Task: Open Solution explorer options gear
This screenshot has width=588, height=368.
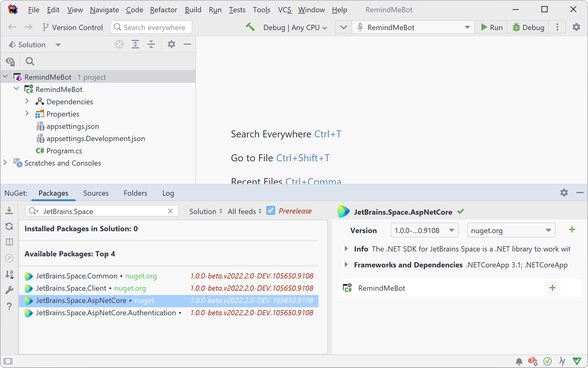Action: click(x=171, y=44)
